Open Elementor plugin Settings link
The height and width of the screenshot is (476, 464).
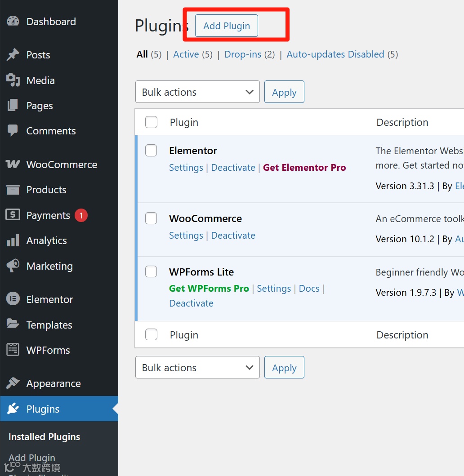186,168
